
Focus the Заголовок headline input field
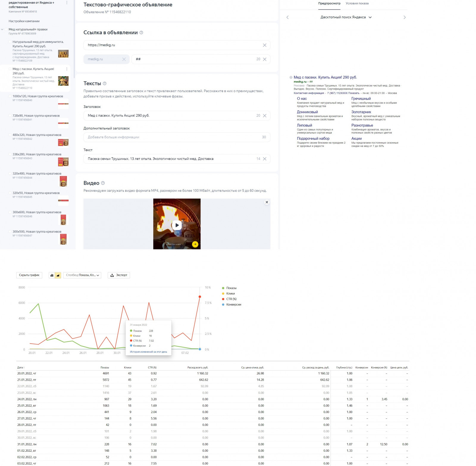pos(177,116)
